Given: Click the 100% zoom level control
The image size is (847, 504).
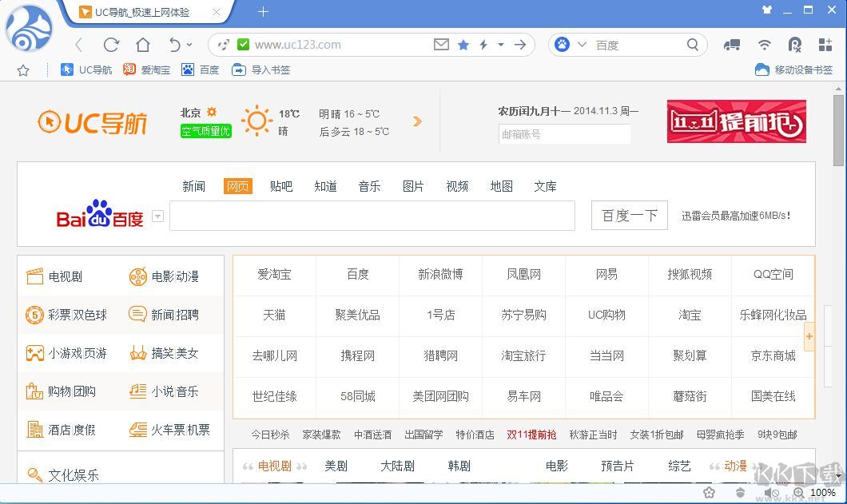Looking at the screenshot, I should pyautogui.click(x=824, y=492).
